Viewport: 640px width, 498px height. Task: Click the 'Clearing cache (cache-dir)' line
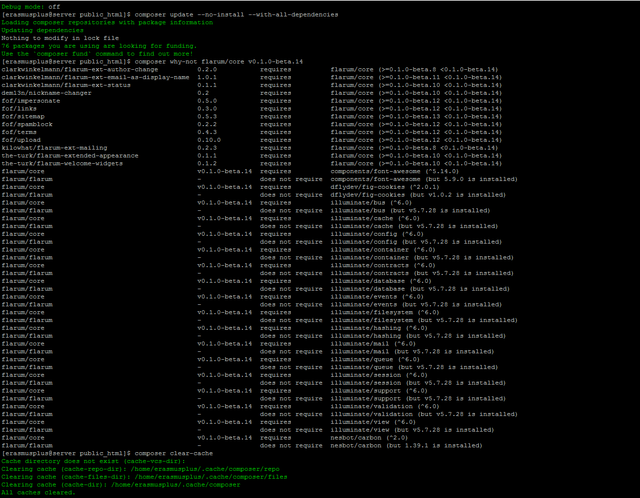tap(121, 485)
